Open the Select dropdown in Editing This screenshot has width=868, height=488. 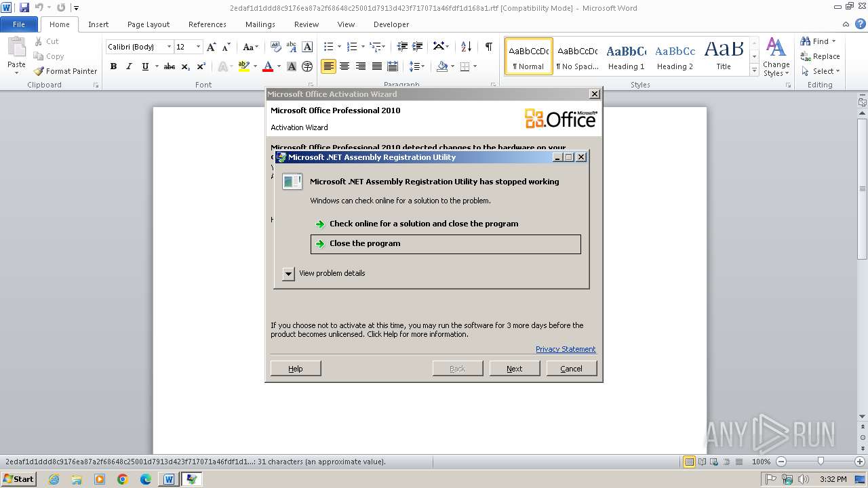coord(820,71)
